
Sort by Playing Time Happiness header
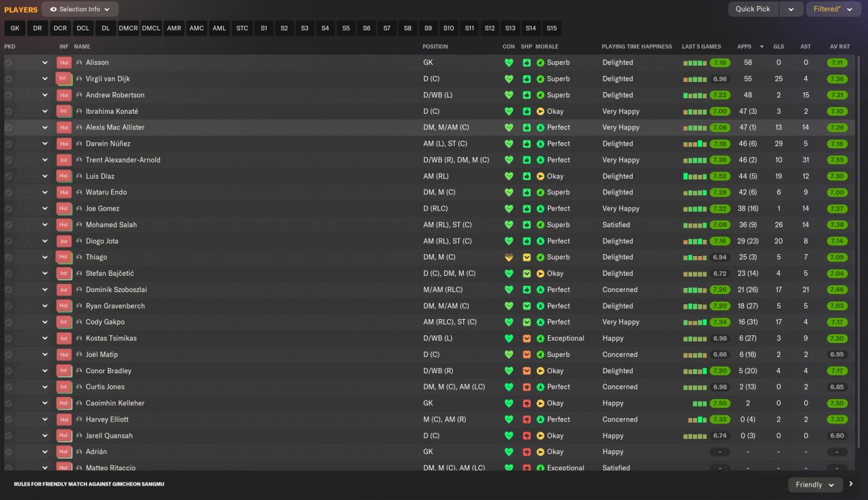(637, 47)
